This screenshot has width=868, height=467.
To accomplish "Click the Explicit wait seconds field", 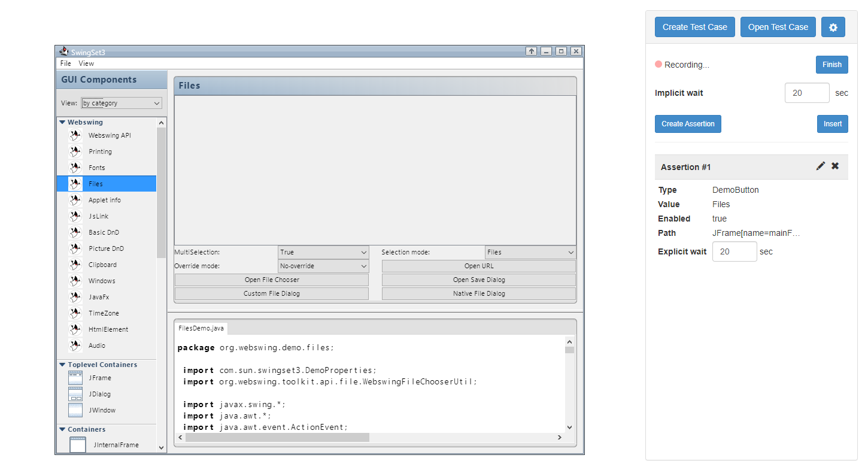I will click(x=735, y=251).
